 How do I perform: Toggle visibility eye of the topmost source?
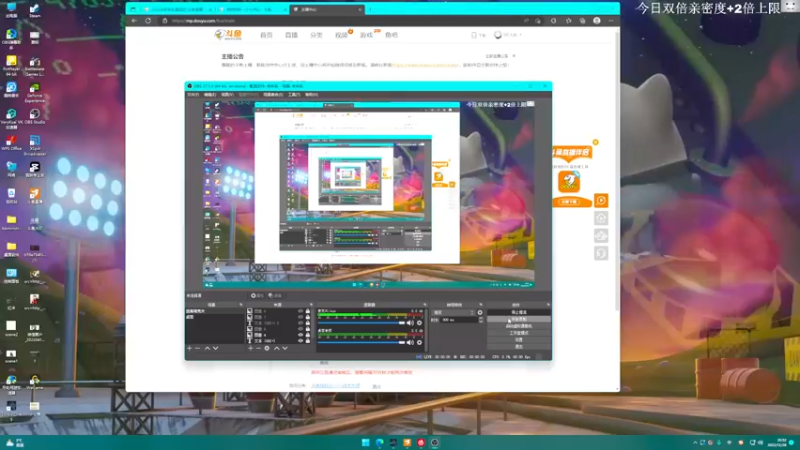(x=301, y=311)
